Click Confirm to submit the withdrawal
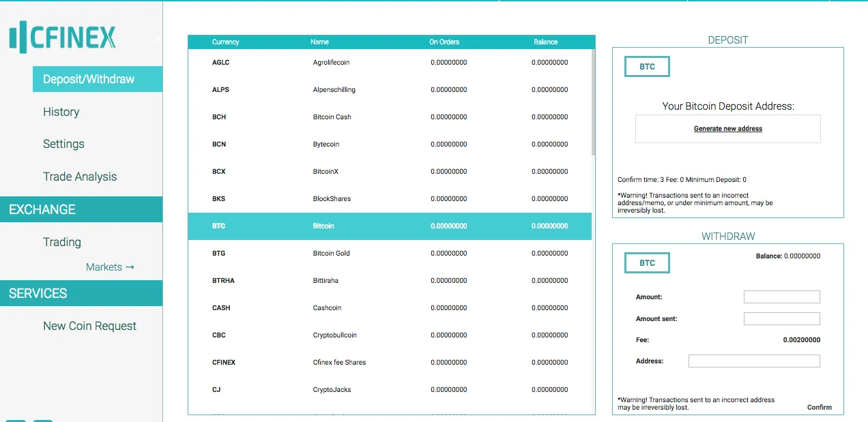 (x=820, y=408)
